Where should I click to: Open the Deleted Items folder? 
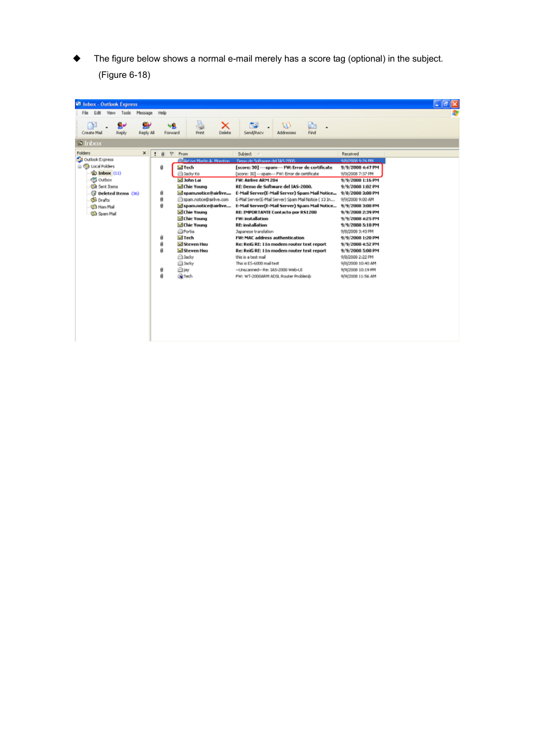pyautogui.click(x=113, y=194)
